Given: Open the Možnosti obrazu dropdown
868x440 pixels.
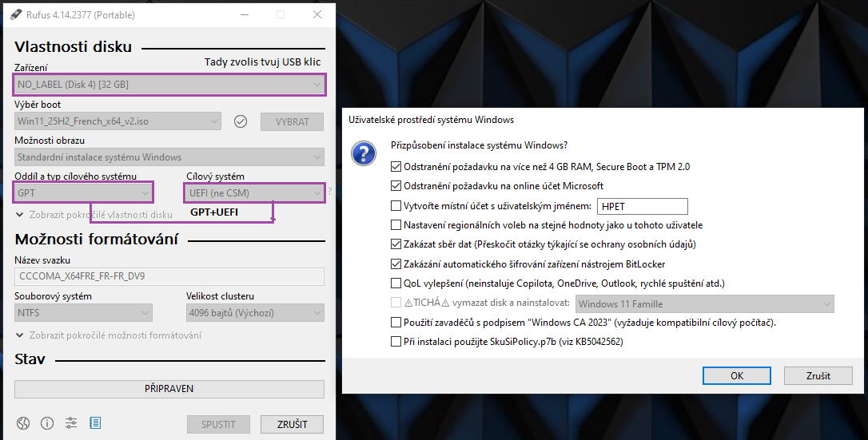Looking at the screenshot, I should (169, 157).
